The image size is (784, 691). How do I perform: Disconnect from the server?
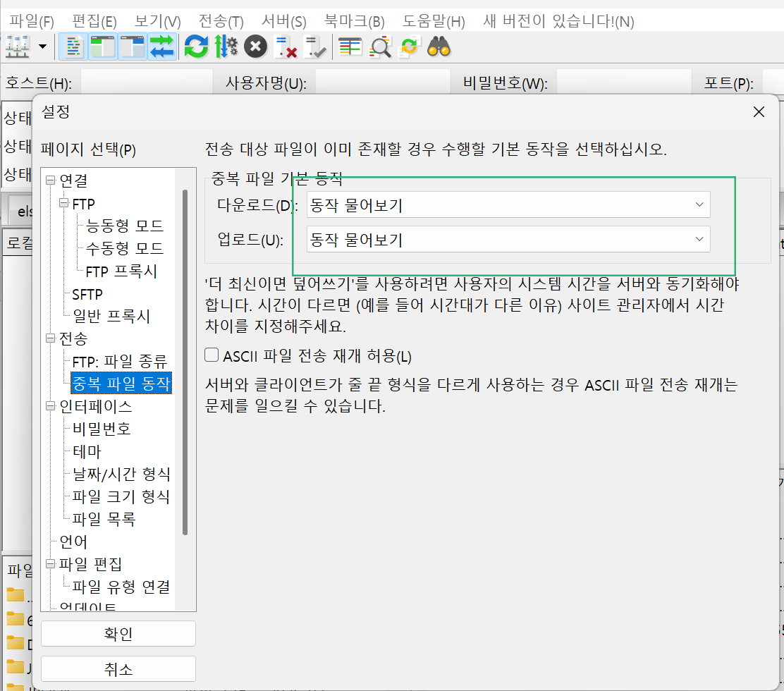tap(285, 47)
